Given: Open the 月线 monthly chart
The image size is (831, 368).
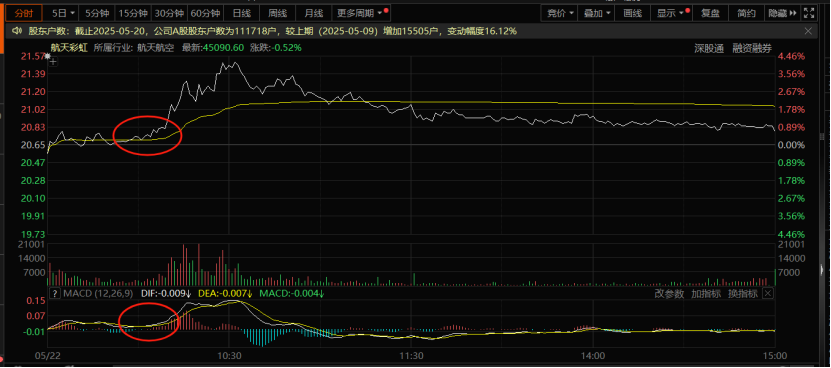Looking at the screenshot, I should (313, 13).
